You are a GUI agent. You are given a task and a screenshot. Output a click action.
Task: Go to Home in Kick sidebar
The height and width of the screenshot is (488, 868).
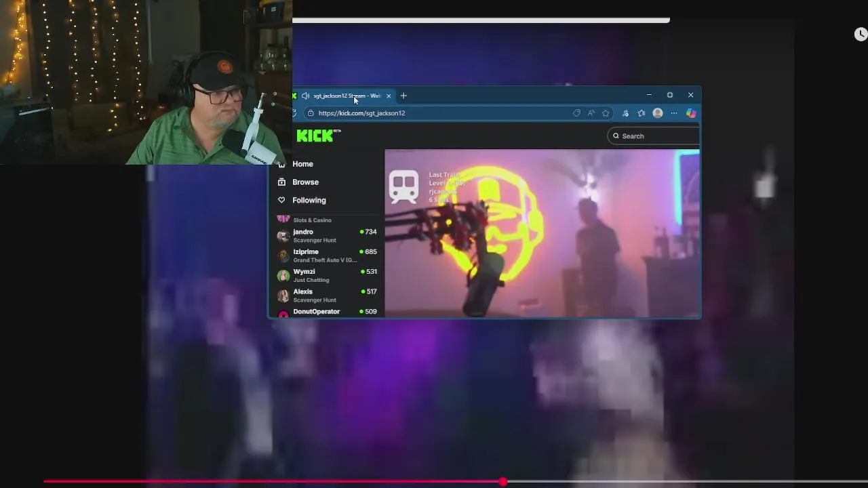click(302, 164)
